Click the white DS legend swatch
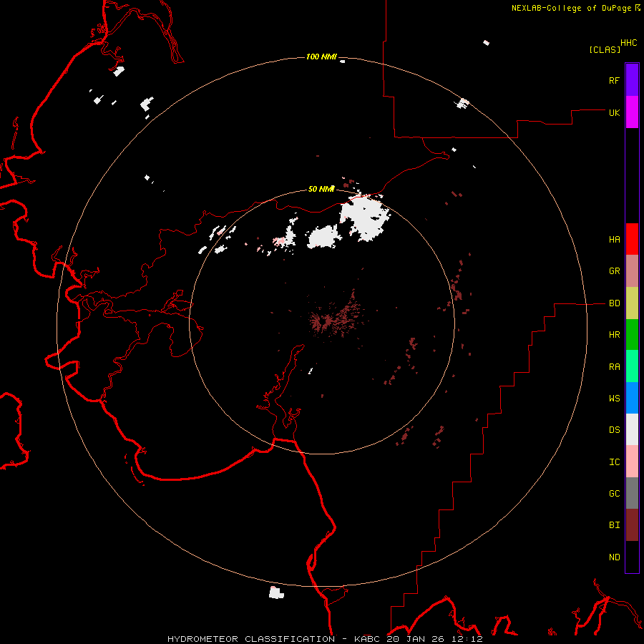The image size is (644, 644). click(632, 429)
